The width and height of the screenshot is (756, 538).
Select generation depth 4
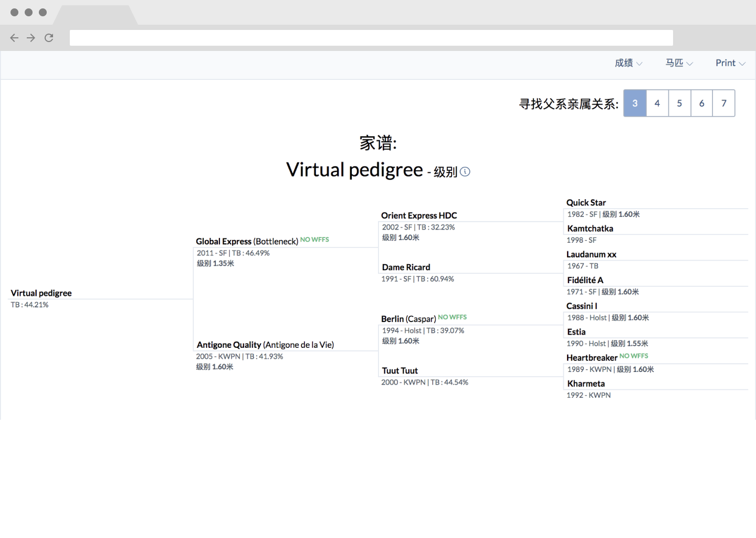(x=657, y=103)
